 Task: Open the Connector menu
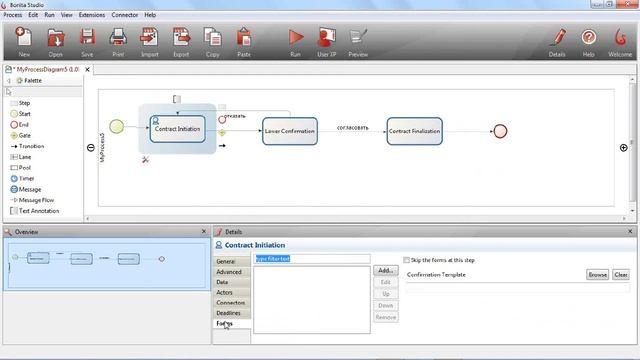click(124, 15)
